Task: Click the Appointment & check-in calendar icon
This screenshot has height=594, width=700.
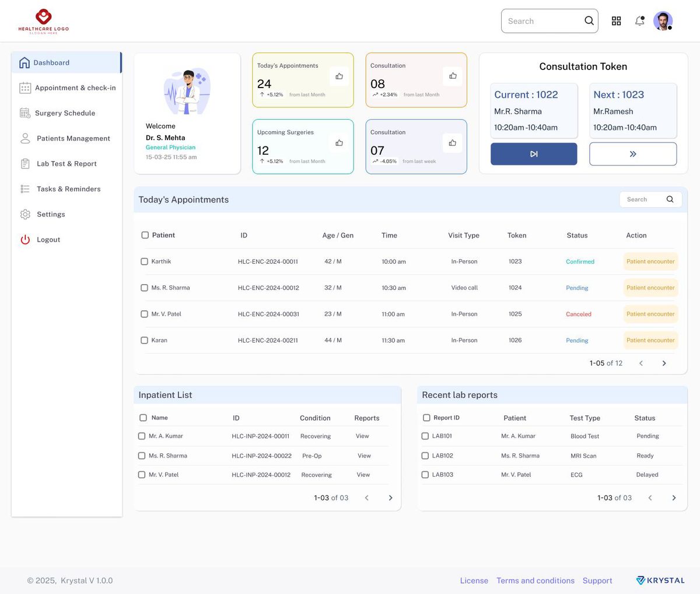Action: 25,88
